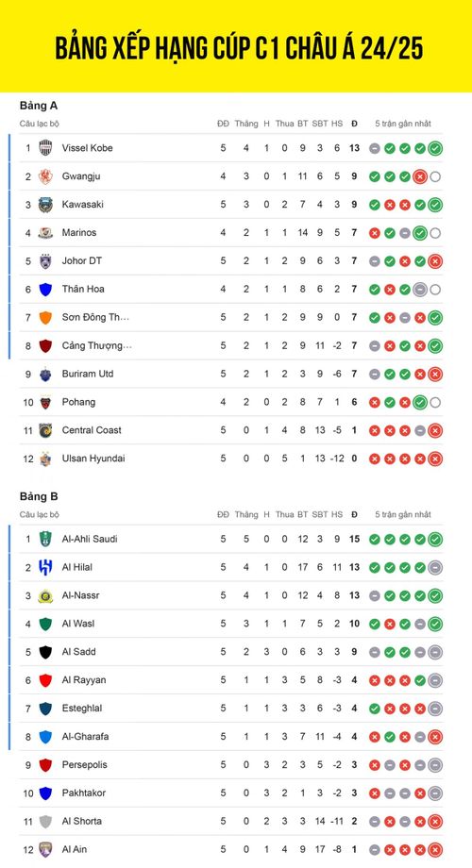The height and width of the screenshot is (868, 472).
Task: Click the 5 trận gần nhất header in Bảng B
Action: (x=403, y=514)
